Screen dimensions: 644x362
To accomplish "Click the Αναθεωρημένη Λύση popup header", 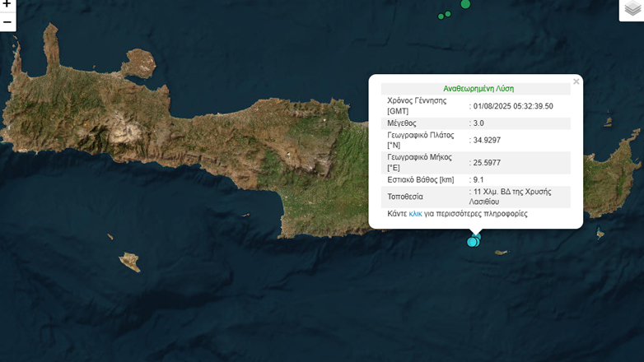I will [478, 88].
